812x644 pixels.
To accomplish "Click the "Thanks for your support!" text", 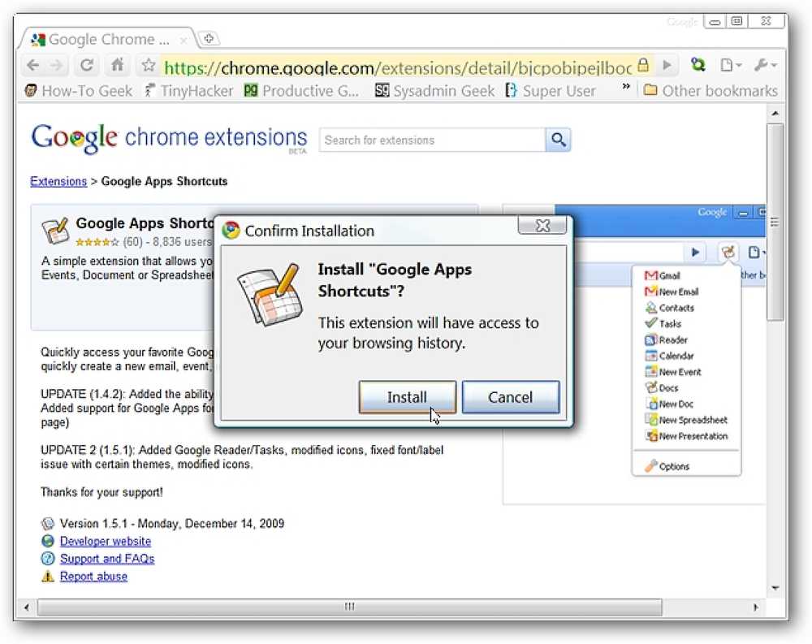I will (101, 492).
